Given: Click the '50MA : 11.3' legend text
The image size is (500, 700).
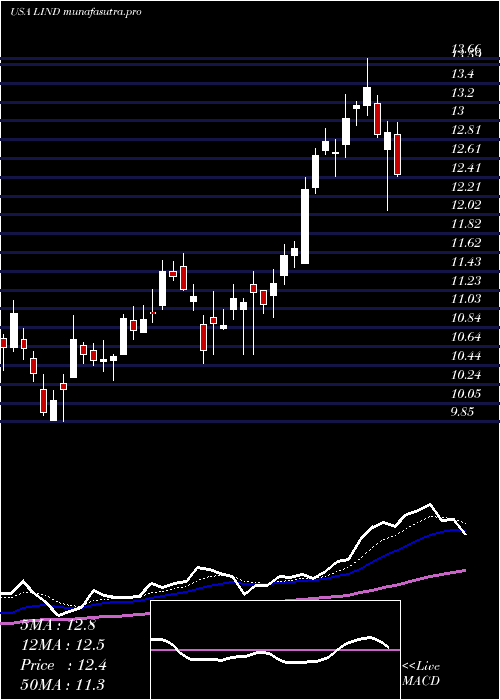Looking at the screenshot, I should click(63, 685).
